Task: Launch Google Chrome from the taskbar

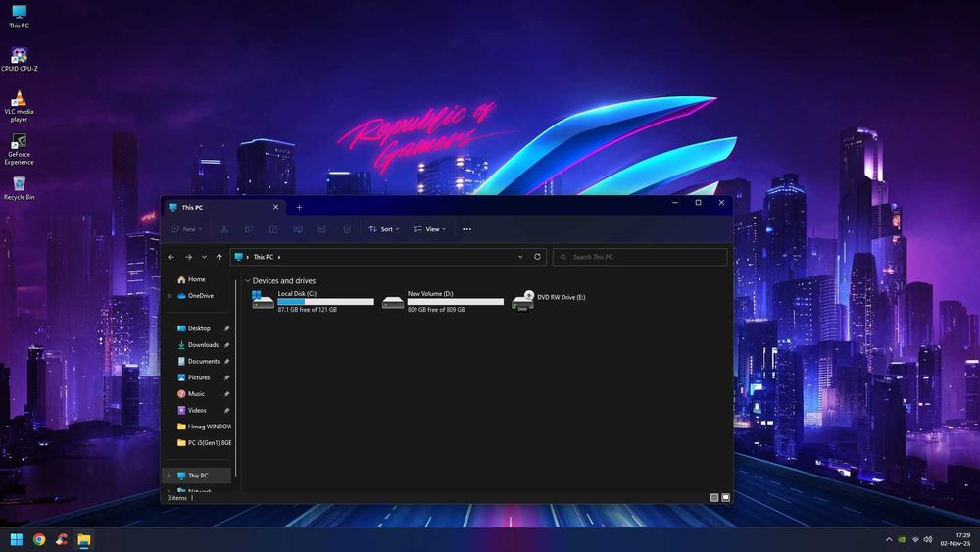Action: point(39,539)
